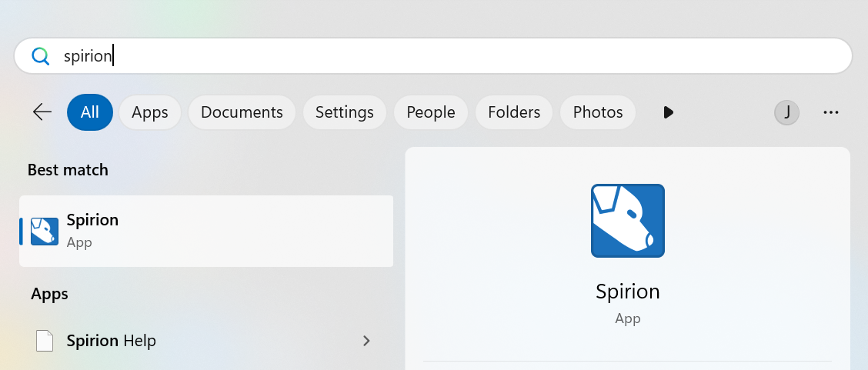Screen dimensions: 868x370
Task: Click the Spirion Help document icon
Action: pyautogui.click(x=45, y=340)
